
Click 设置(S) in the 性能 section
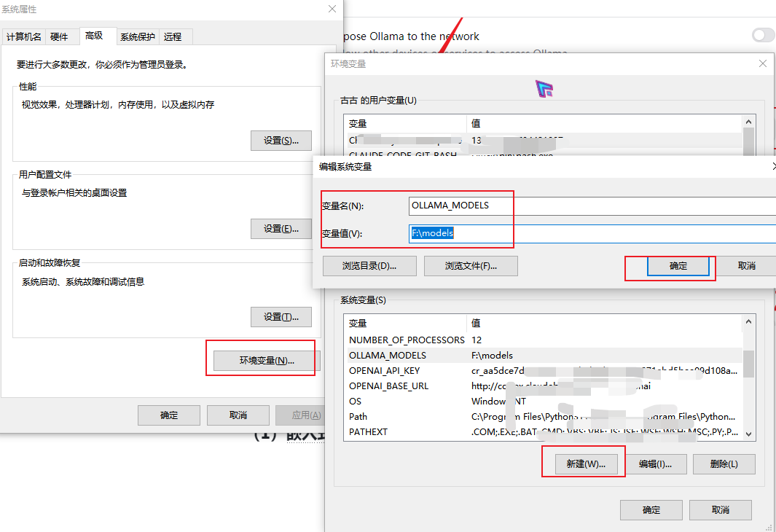pos(281,141)
